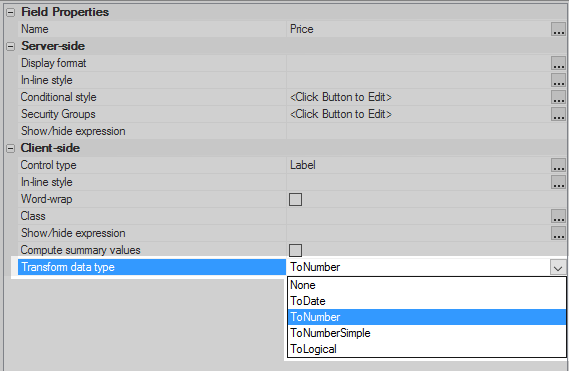Open the Conditional style editor button
Viewport: 569px width, 371px height.
[x=558, y=97]
